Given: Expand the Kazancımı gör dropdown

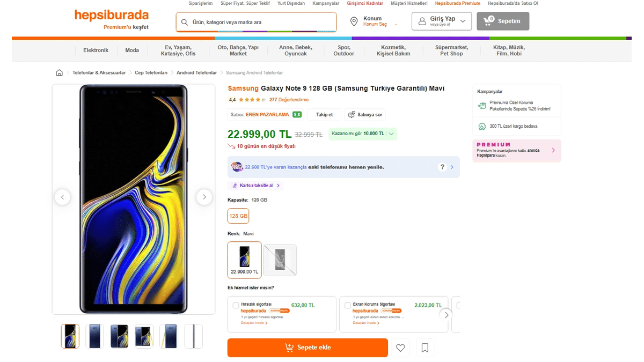Looking at the screenshot, I should pyautogui.click(x=391, y=133).
